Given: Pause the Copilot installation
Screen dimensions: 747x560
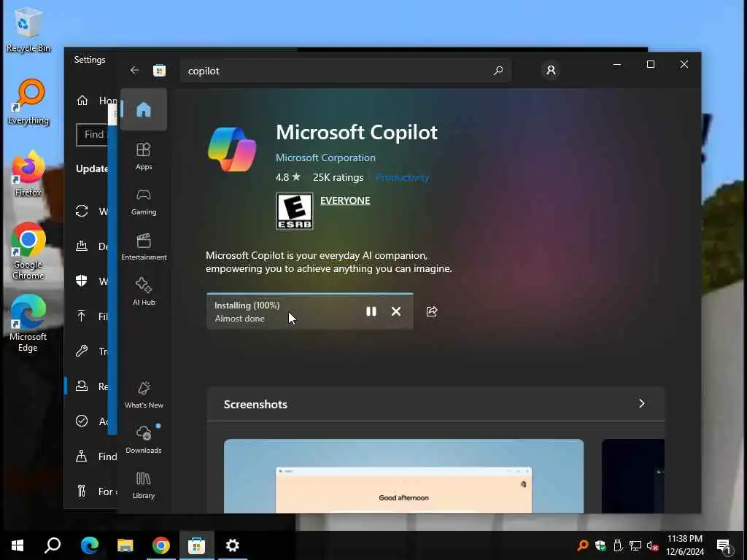Looking at the screenshot, I should pyautogui.click(x=371, y=311).
